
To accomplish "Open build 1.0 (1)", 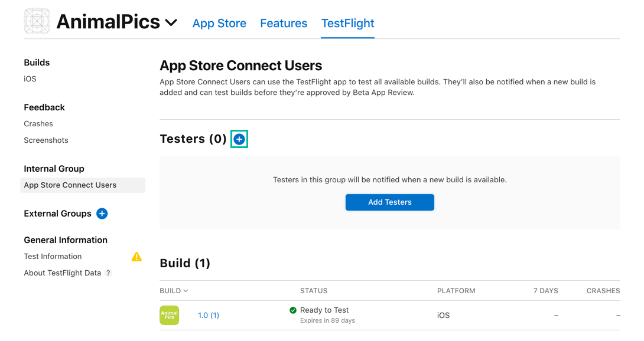I will (x=209, y=315).
